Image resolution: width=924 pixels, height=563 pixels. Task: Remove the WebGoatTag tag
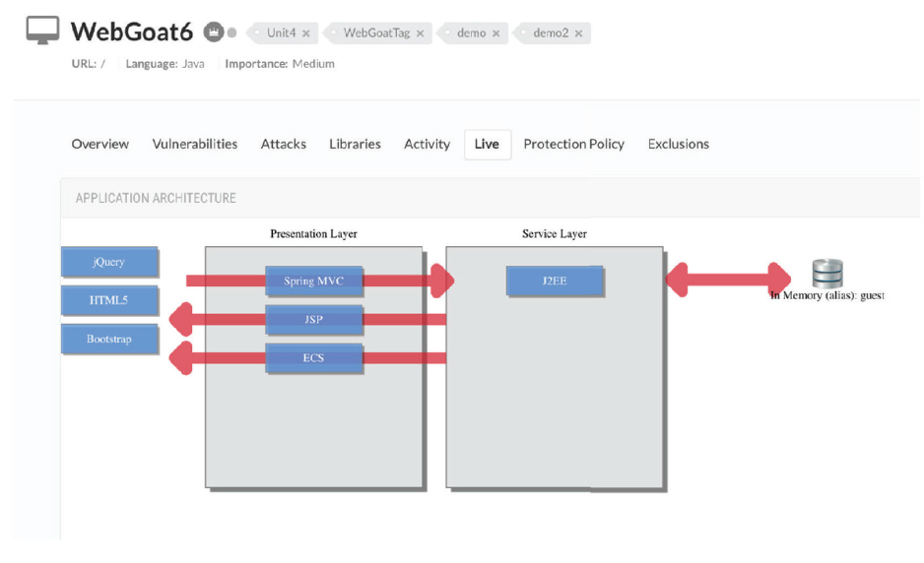pos(420,33)
